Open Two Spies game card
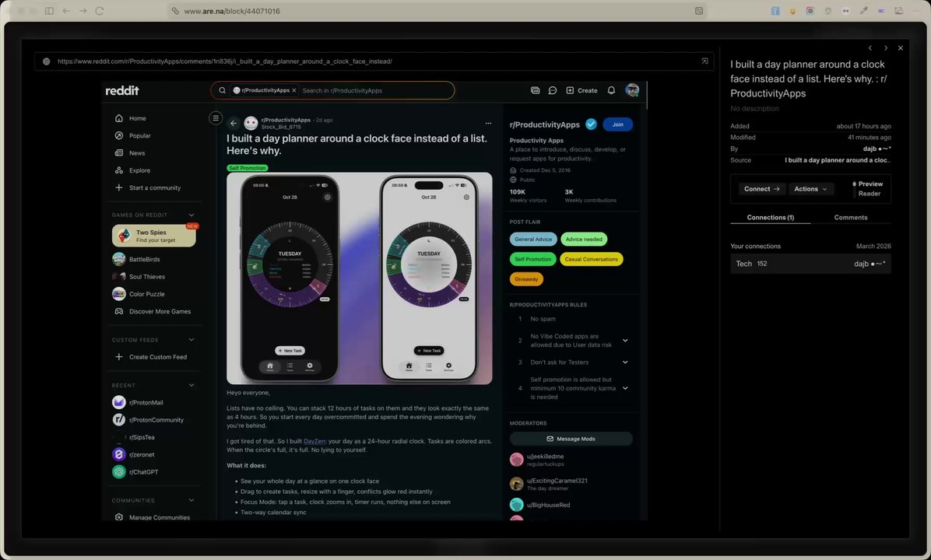Screen dimensions: 931x560 click(154, 236)
